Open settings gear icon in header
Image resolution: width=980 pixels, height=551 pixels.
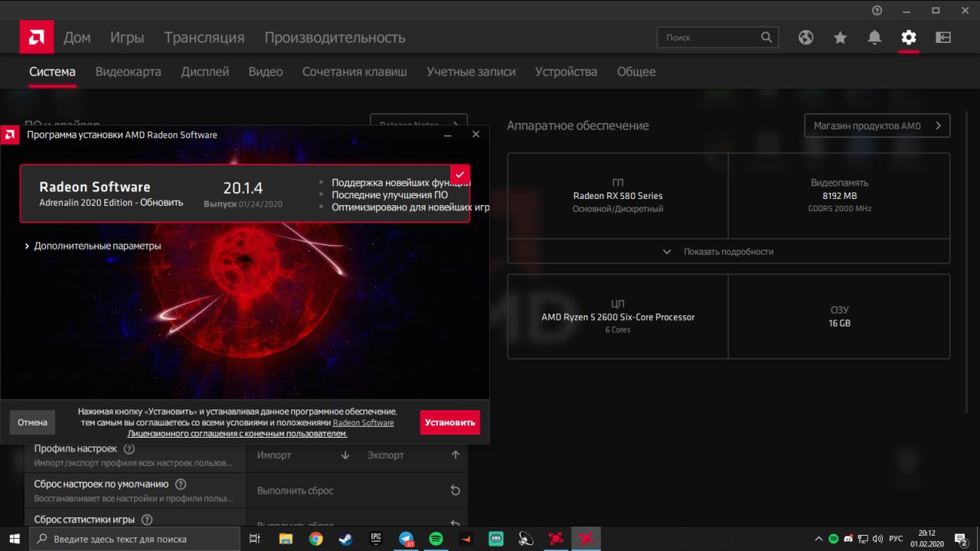(x=909, y=37)
